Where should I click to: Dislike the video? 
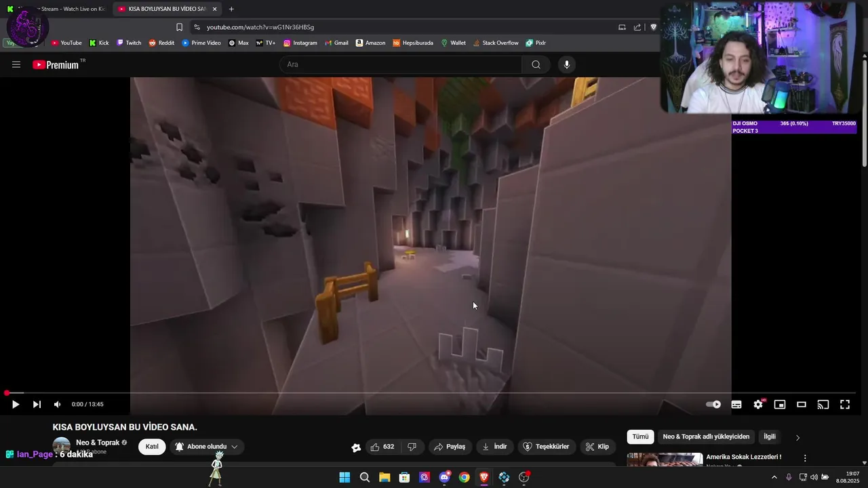point(412,447)
